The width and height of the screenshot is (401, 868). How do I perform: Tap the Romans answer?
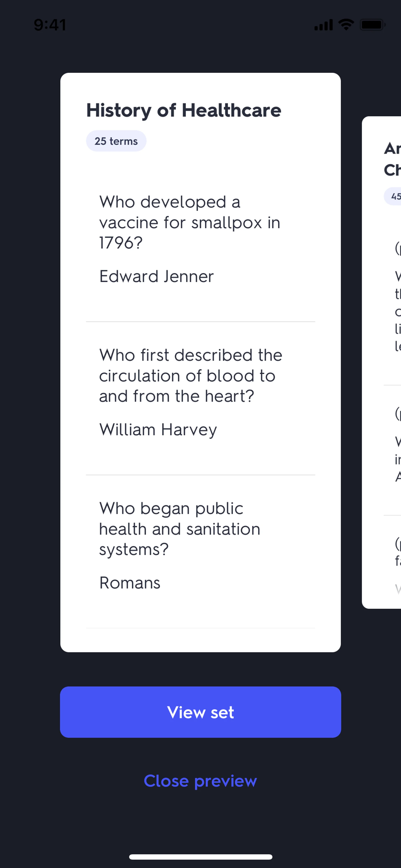pos(130,583)
